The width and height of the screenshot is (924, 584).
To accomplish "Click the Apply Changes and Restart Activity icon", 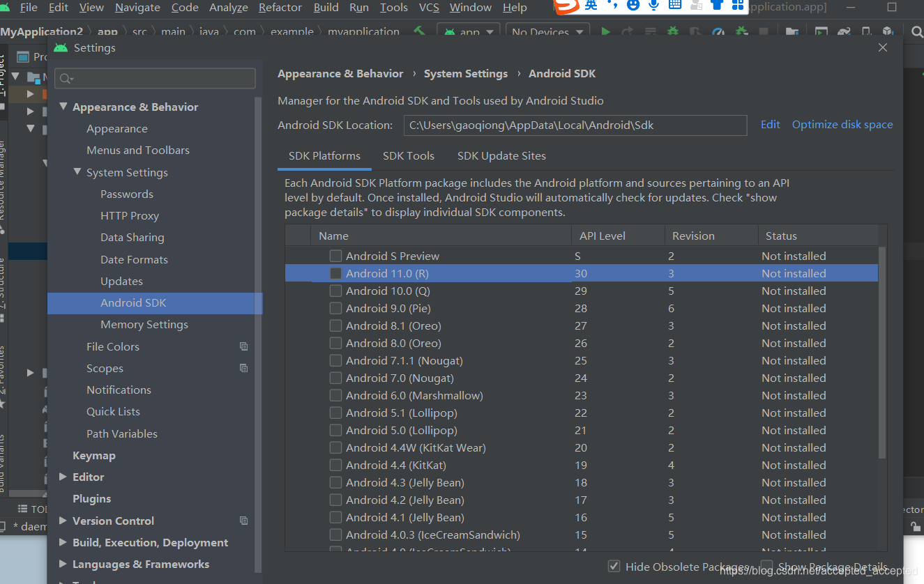I will click(627, 32).
